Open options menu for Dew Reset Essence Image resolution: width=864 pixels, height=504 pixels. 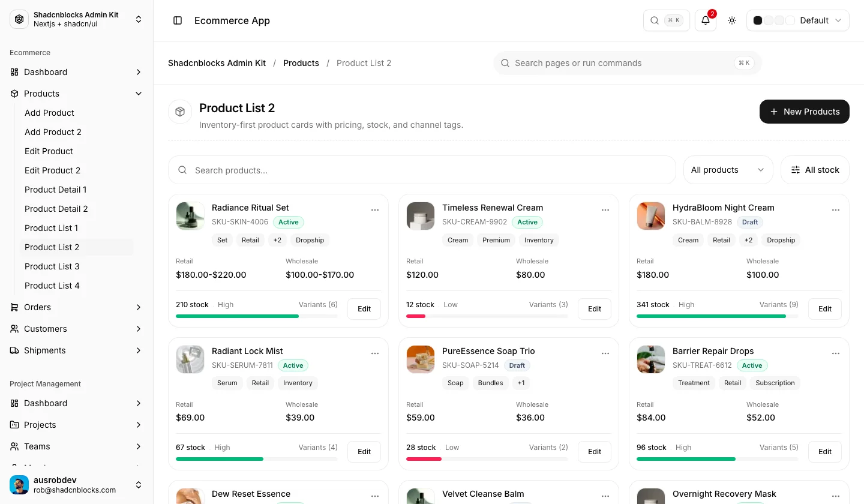tap(375, 496)
